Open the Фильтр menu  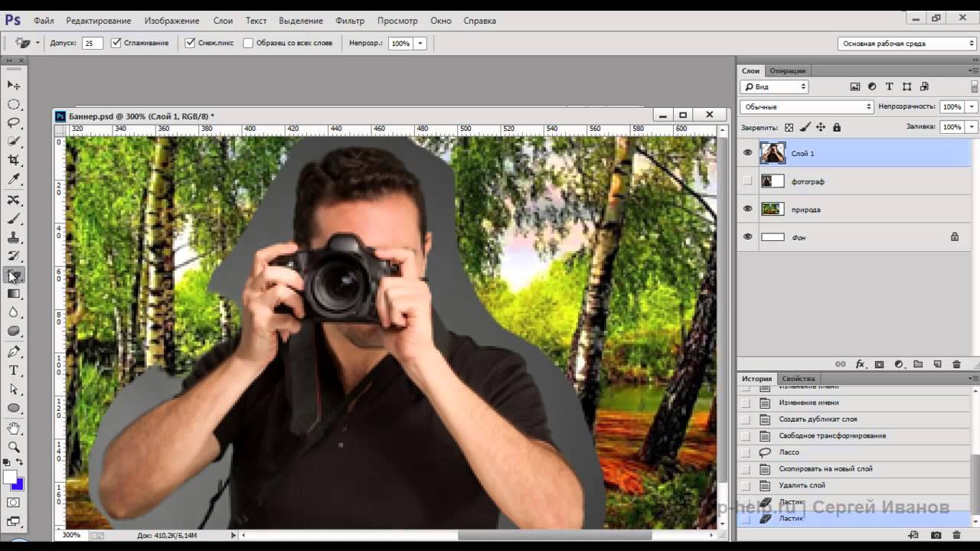[x=350, y=21]
